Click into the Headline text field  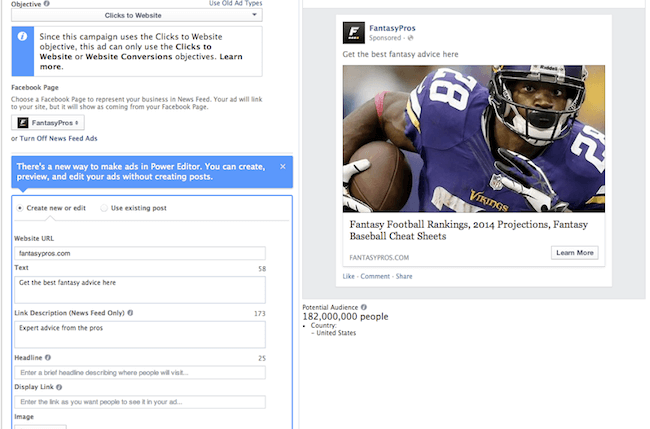click(x=139, y=372)
